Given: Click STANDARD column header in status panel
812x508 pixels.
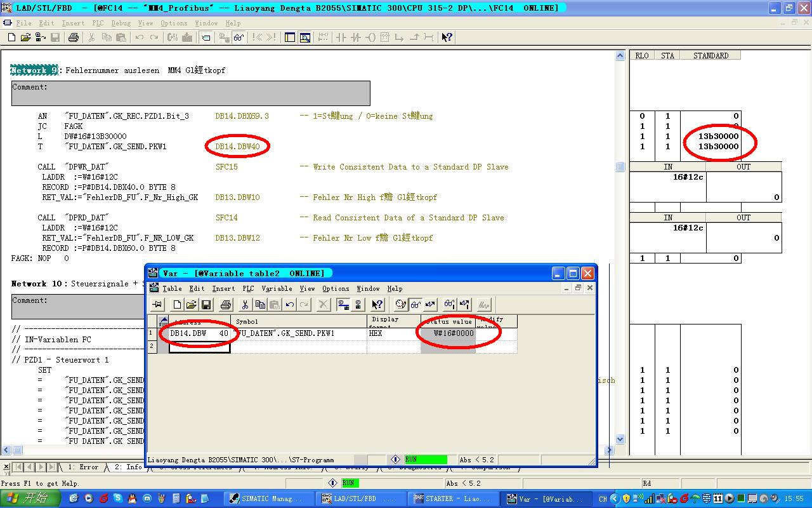Looking at the screenshot, I should point(710,56).
